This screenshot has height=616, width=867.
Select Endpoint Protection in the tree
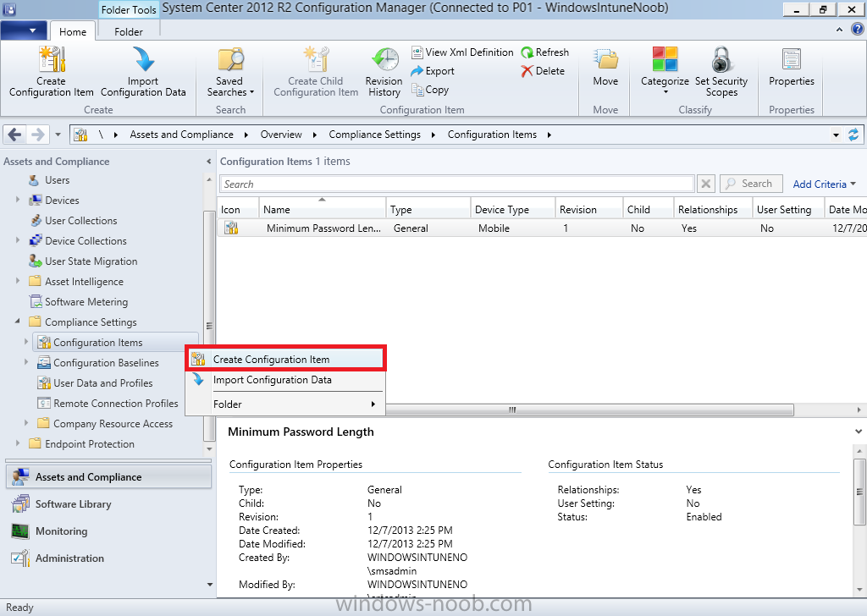tap(90, 444)
